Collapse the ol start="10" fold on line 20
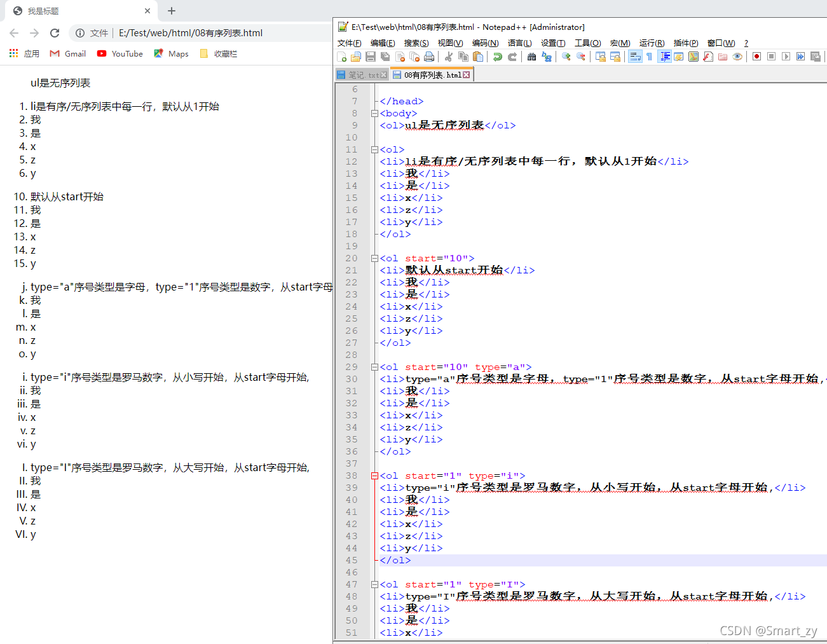827x644 pixels. pyautogui.click(x=374, y=258)
